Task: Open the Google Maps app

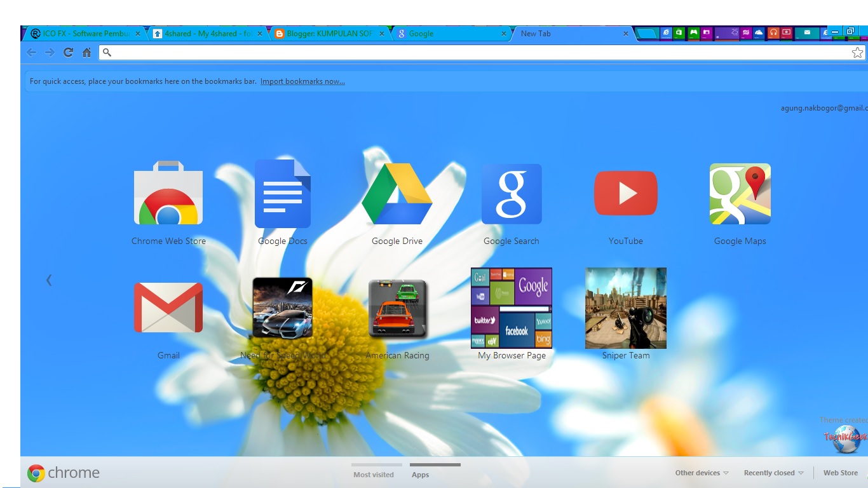Action: [740, 193]
